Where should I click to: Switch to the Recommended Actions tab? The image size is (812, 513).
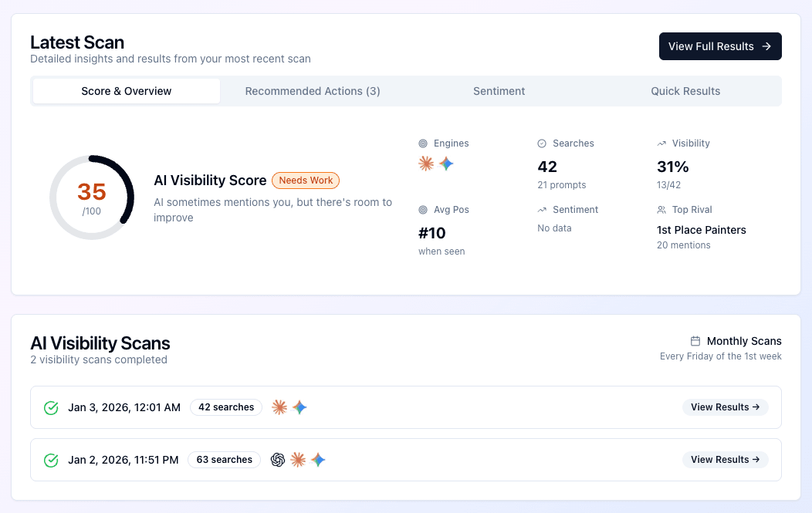(313, 90)
